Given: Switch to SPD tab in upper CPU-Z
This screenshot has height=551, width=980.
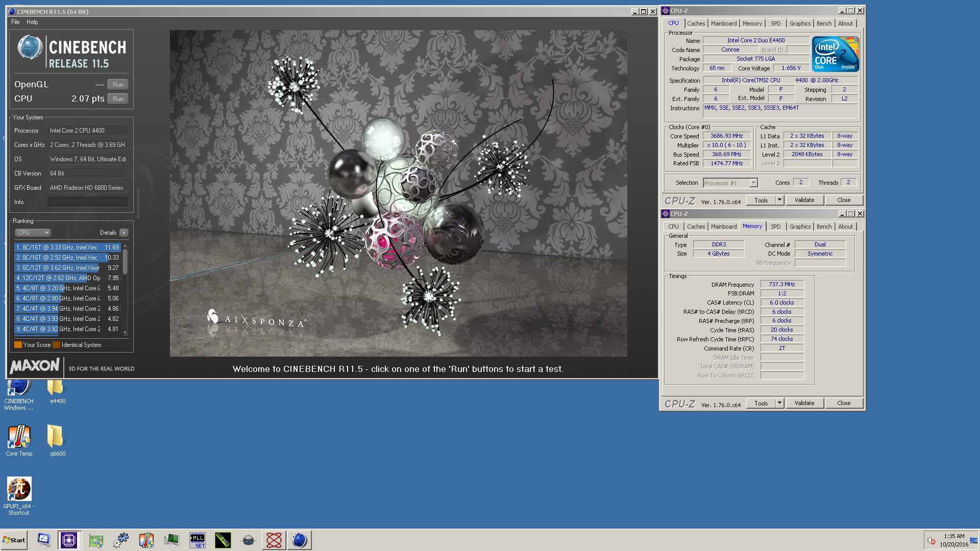Looking at the screenshot, I should coord(775,23).
